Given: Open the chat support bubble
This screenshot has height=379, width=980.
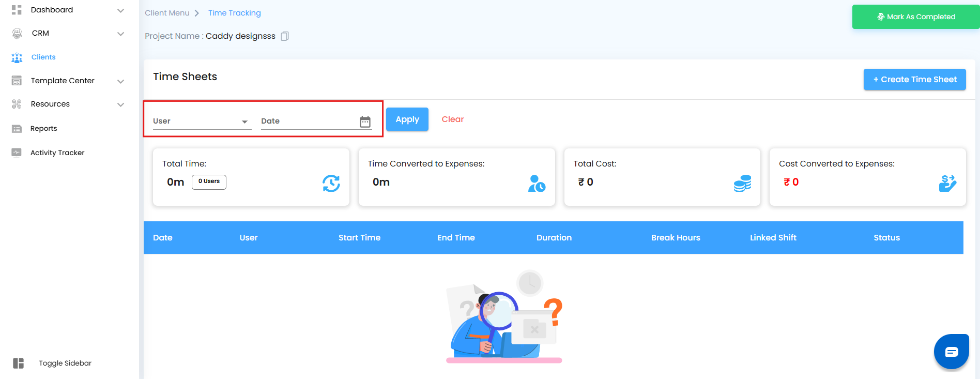Looking at the screenshot, I should (x=952, y=352).
